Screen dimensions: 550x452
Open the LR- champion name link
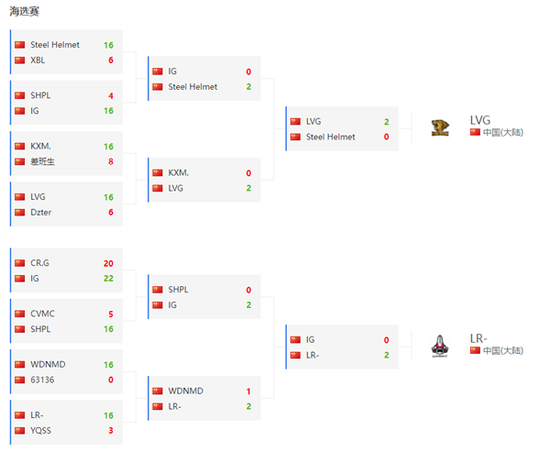(x=478, y=339)
